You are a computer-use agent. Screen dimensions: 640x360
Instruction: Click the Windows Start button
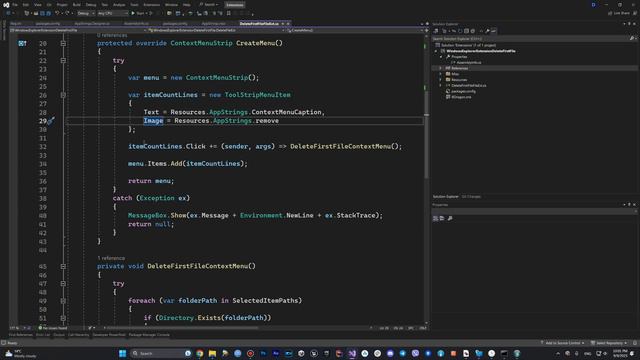[x=122, y=353]
